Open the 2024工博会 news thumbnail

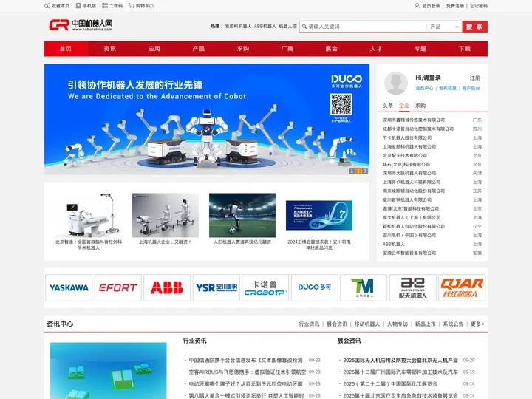pyautogui.click(x=319, y=216)
